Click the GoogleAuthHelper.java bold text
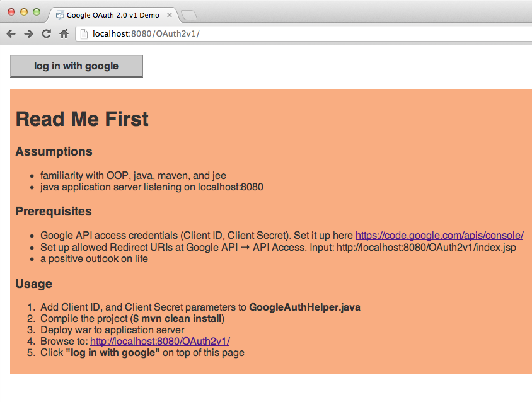The image size is (532, 402). [304, 307]
